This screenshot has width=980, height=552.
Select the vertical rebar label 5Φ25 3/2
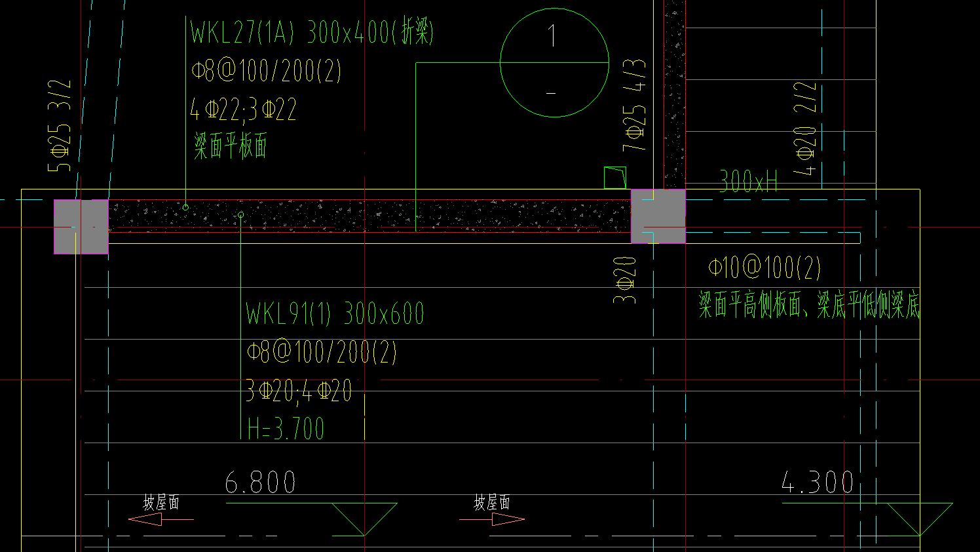(x=59, y=126)
